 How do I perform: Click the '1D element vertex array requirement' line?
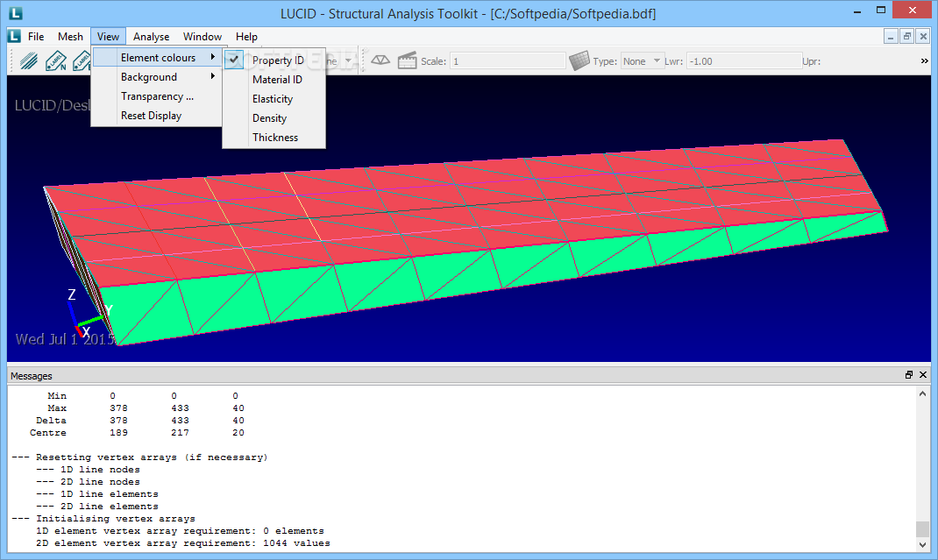pyautogui.click(x=180, y=531)
